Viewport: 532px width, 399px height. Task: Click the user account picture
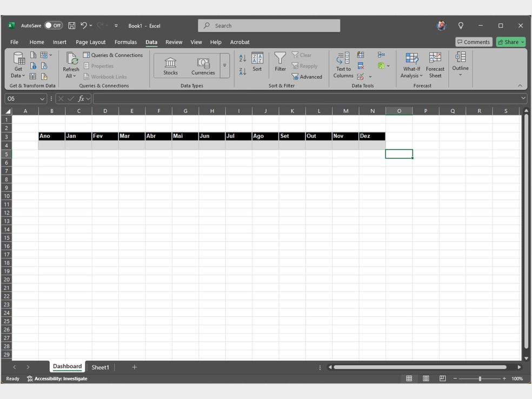click(x=441, y=25)
